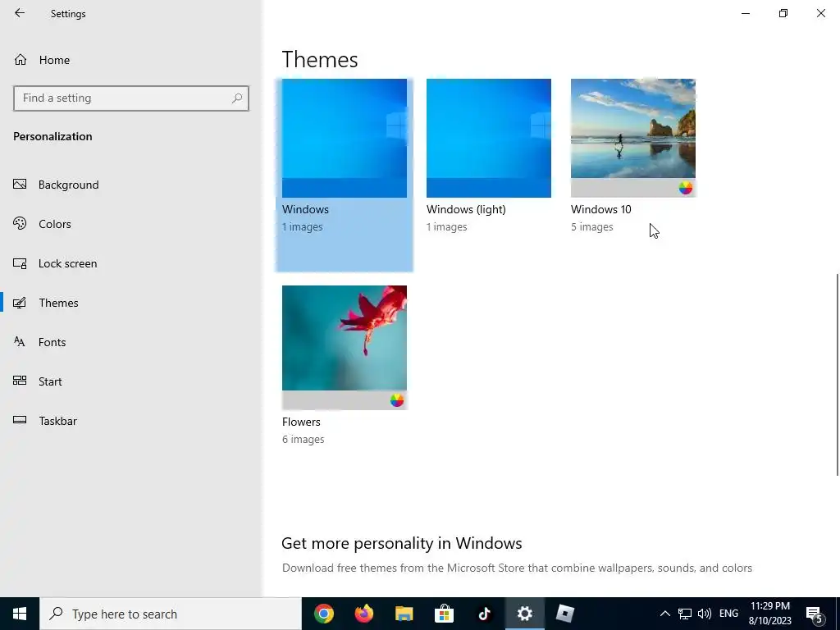
Task: Click the Start tiles icon in the sidebar
Action: pos(20,381)
